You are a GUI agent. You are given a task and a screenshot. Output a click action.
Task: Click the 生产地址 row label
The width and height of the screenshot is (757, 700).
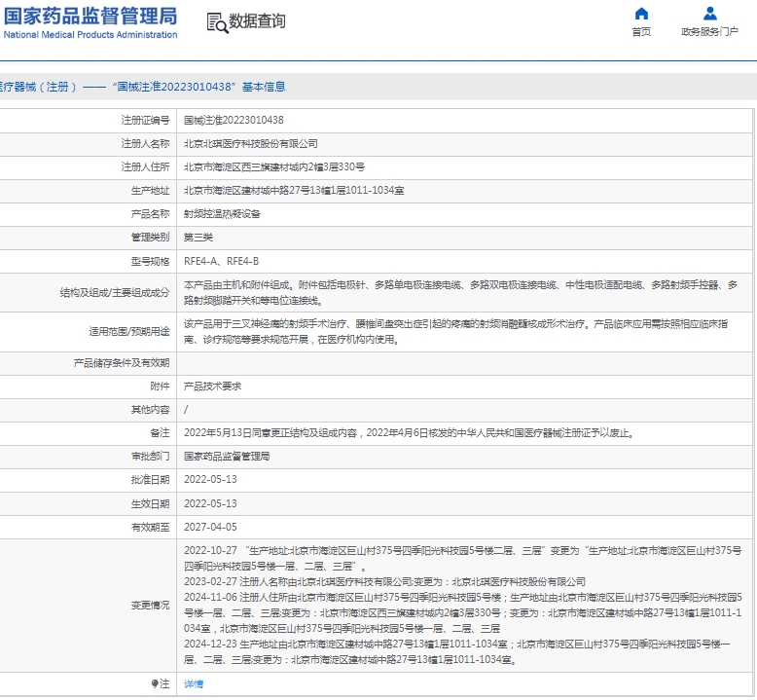coord(150,191)
